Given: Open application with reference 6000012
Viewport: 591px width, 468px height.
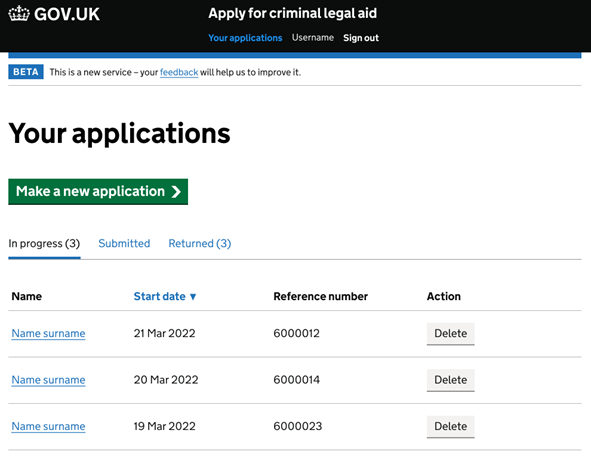Looking at the screenshot, I should point(48,333).
